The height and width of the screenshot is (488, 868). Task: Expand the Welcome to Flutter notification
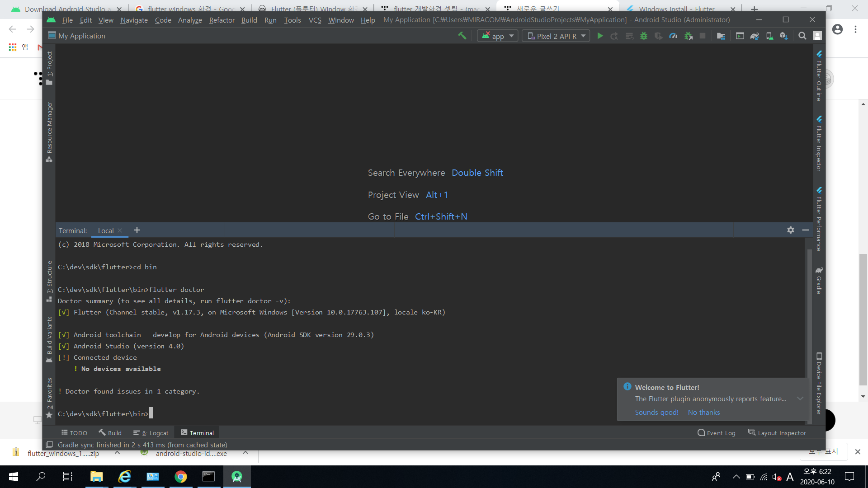point(800,399)
